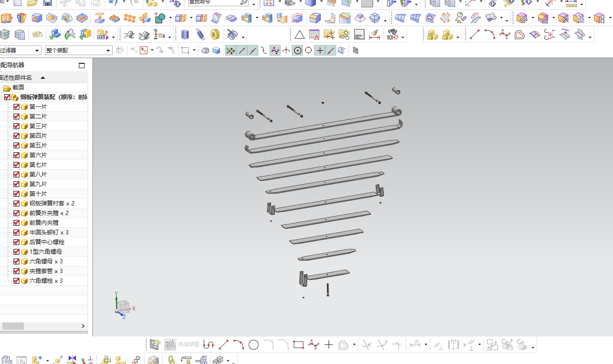Select the sketch Line tool at bottom
Image resolution: width=613 pixels, height=364 pixels.
(224, 345)
